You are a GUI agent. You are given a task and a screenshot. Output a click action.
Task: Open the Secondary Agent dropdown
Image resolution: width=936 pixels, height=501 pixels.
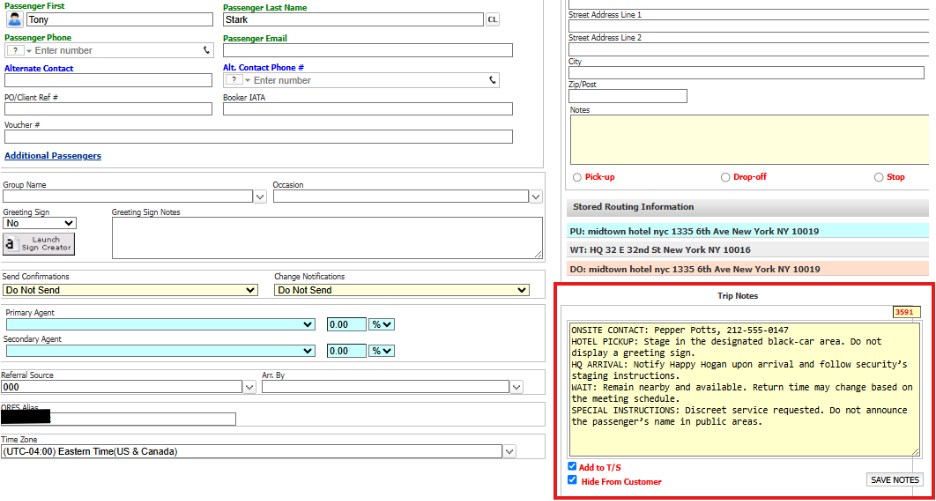point(160,351)
